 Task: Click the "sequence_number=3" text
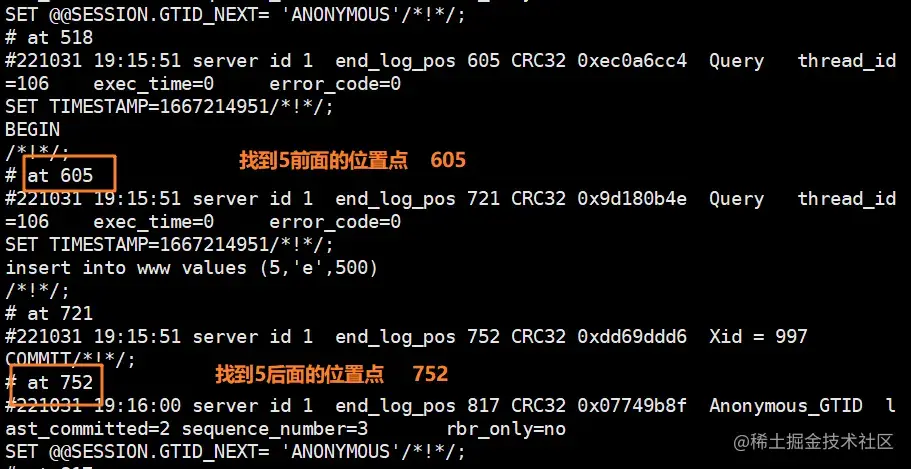click(x=275, y=429)
